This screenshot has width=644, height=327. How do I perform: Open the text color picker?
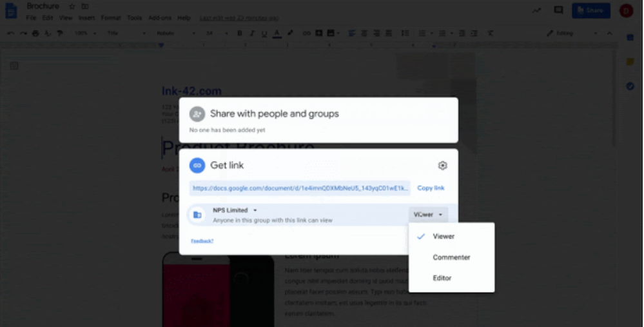tap(277, 34)
